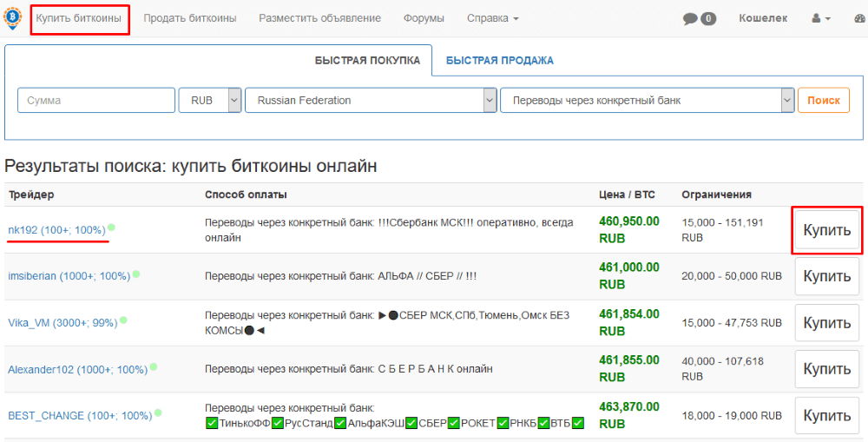Click the Ограничения column header
The image size is (868, 442).
(x=716, y=195)
